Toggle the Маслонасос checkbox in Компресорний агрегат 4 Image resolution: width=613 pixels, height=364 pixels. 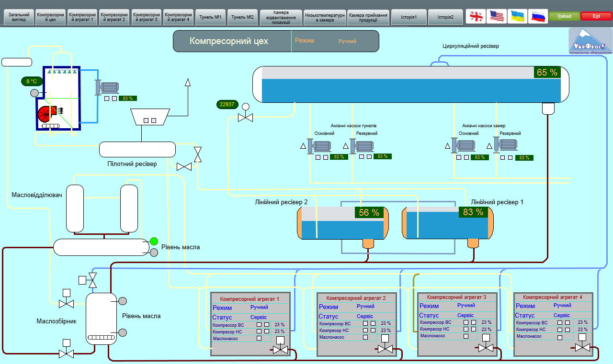click(x=560, y=337)
